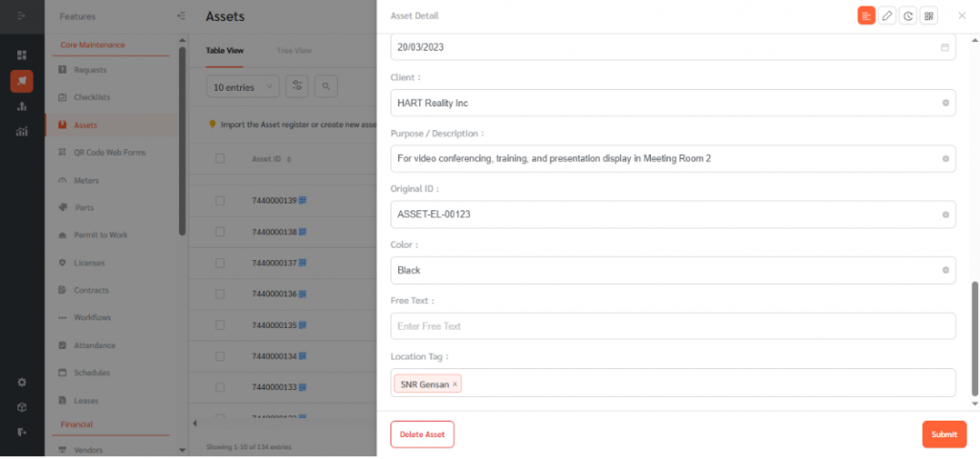
Task: Clear the Client field value
Action: (945, 103)
